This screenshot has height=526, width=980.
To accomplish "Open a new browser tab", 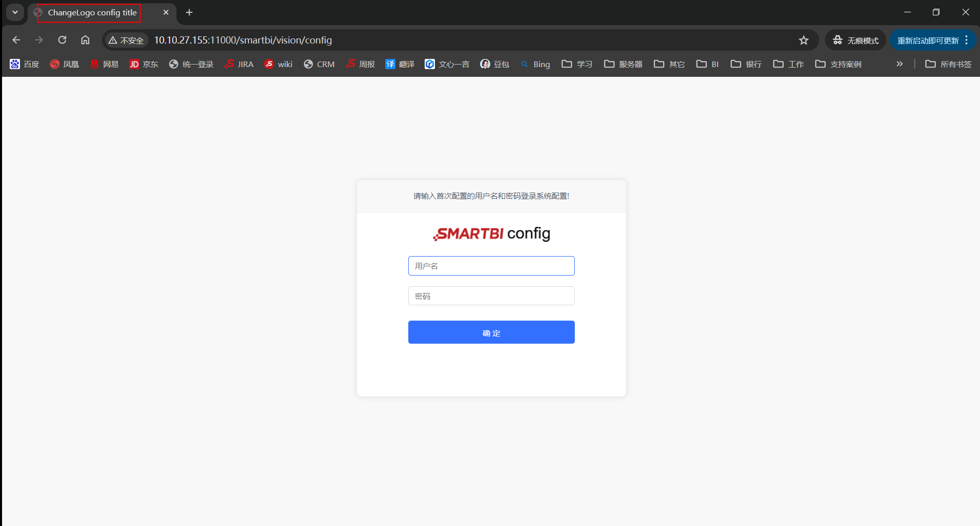I will click(x=189, y=12).
